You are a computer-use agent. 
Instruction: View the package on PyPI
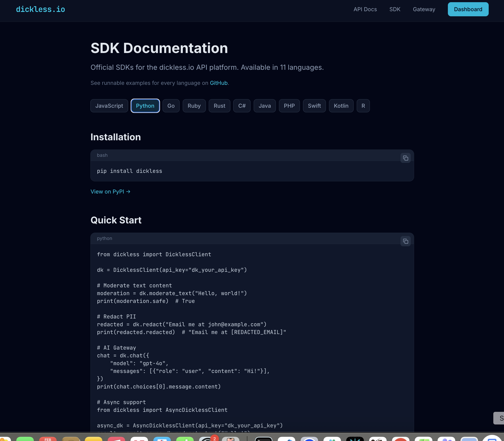110,192
